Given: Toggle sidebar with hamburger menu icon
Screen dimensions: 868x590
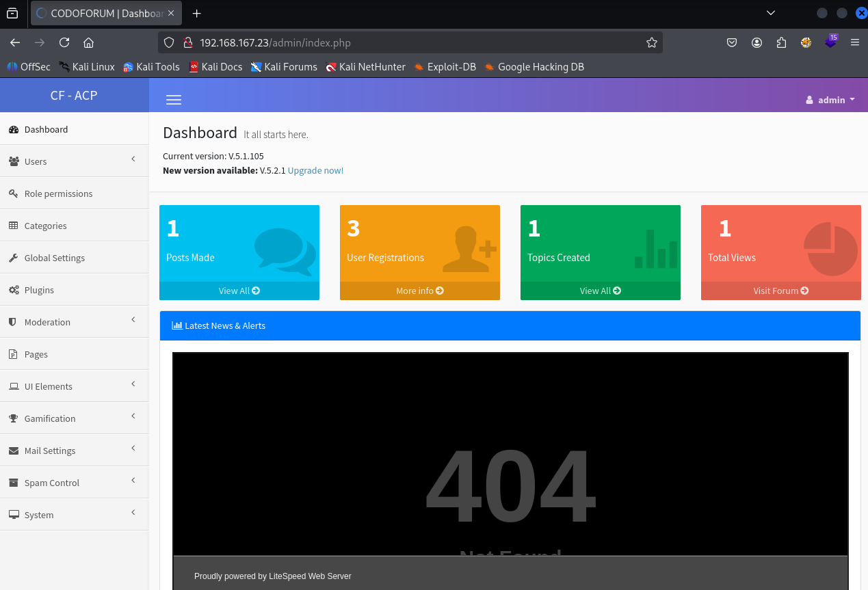Looking at the screenshot, I should (174, 100).
